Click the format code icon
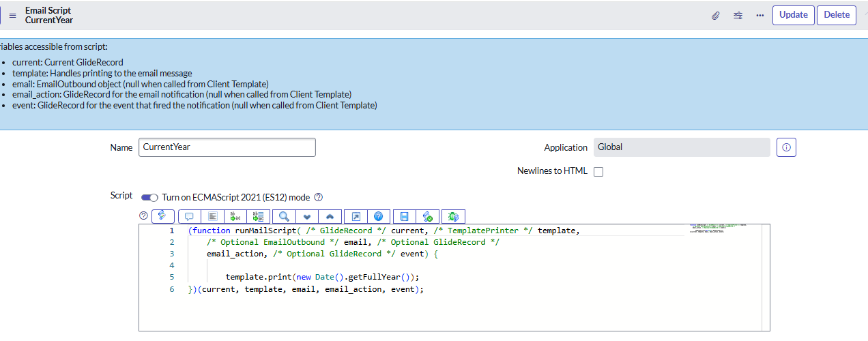The height and width of the screenshot is (341, 868). click(x=213, y=216)
